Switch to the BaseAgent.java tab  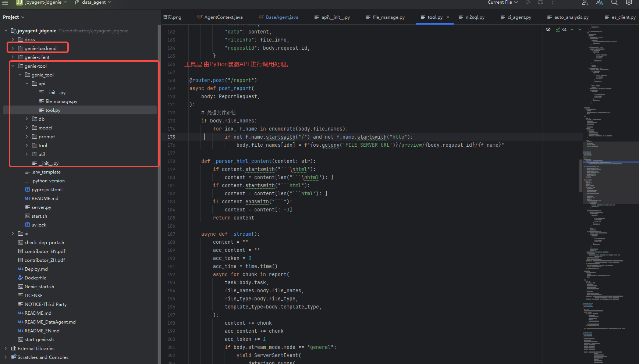click(278, 17)
